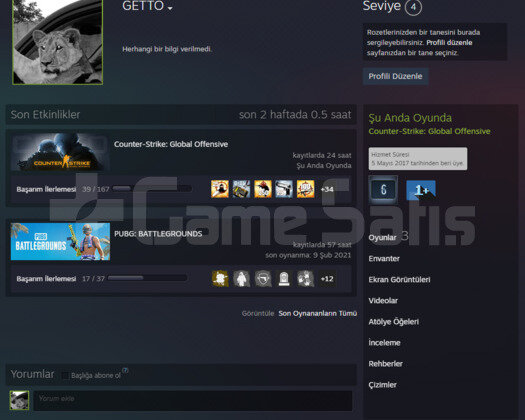This screenshot has width=525, height=420.
Task: Click 'son 2 haftada 0.5 saat' text
Action: [x=295, y=115]
